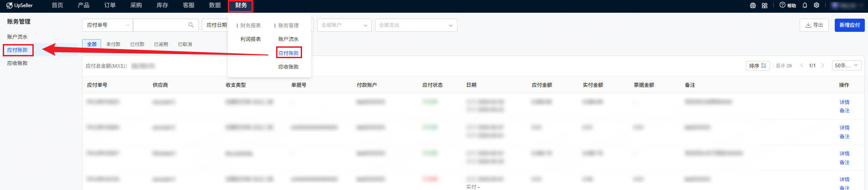Click the 单据号 column header
868x190 pixels.
(x=298, y=85)
